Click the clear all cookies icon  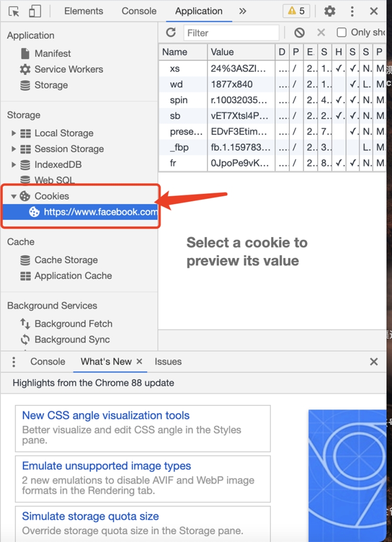click(x=299, y=32)
